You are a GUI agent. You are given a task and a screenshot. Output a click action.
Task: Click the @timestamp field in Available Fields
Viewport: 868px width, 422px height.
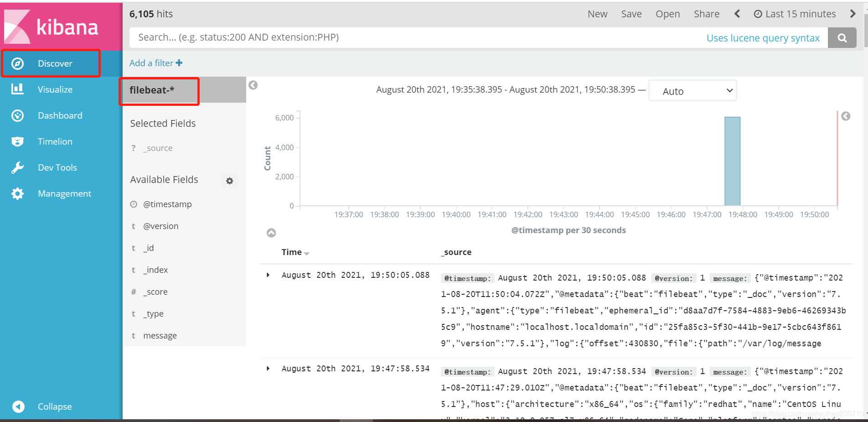click(x=167, y=204)
